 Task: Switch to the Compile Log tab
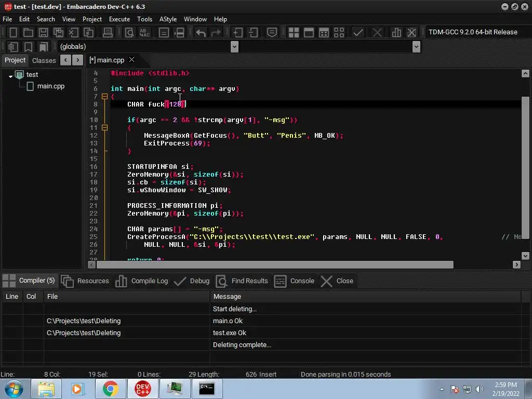coord(142,281)
